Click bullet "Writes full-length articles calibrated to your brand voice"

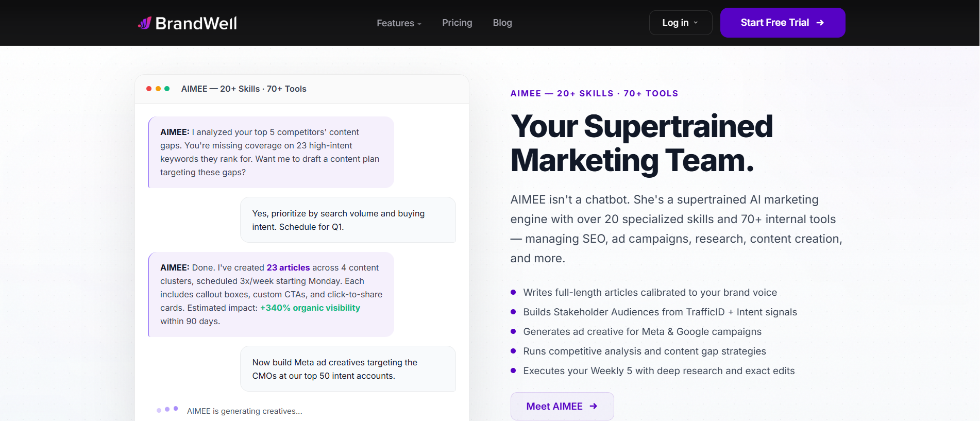coord(650,292)
